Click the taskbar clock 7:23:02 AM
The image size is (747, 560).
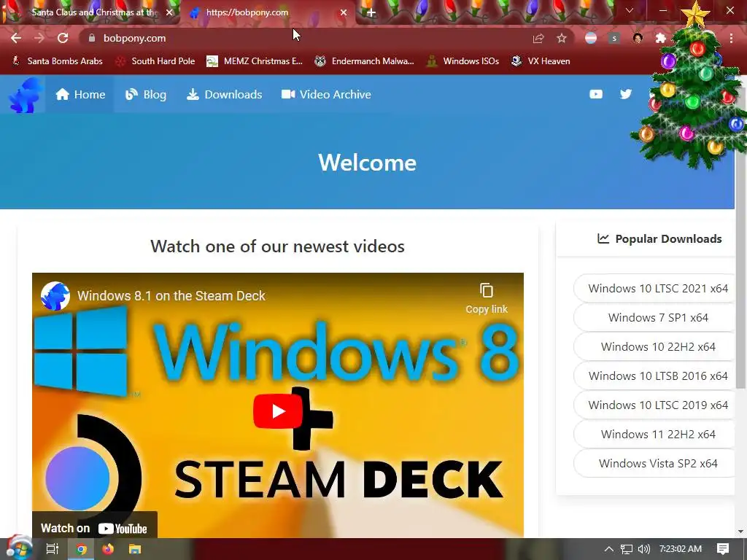click(x=681, y=549)
